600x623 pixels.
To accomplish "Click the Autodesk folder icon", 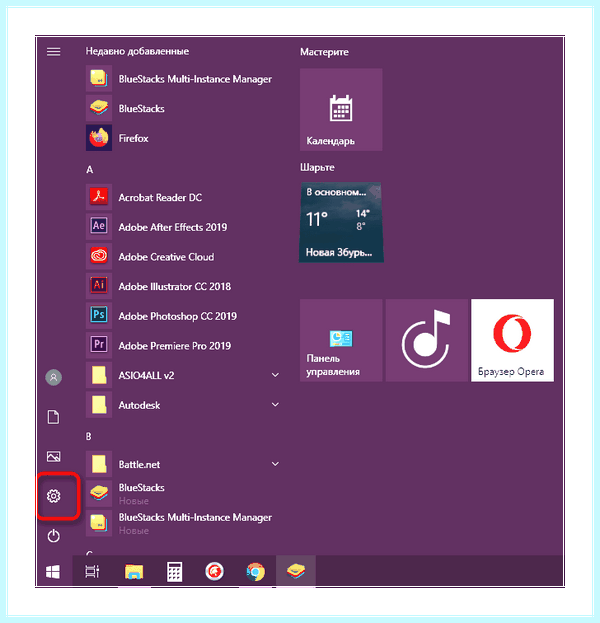I will (99, 405).
